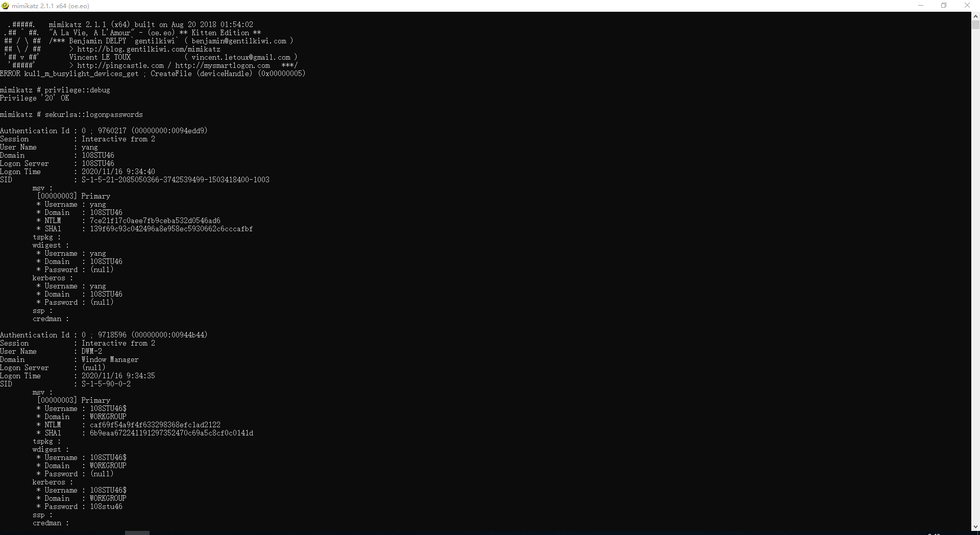The image size is (980, 535).
Task: Click the NTLM hash starting with caf69f54
Action: [x=155, y=425]
